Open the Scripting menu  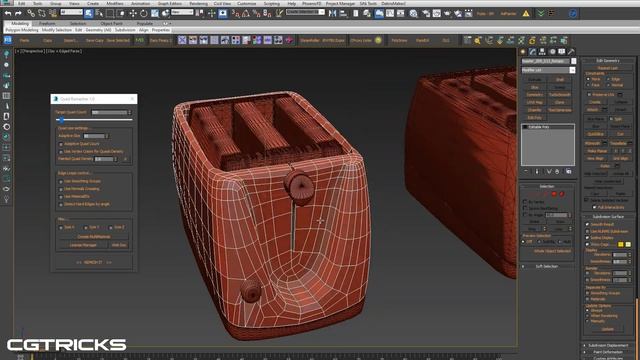(271, 3)
